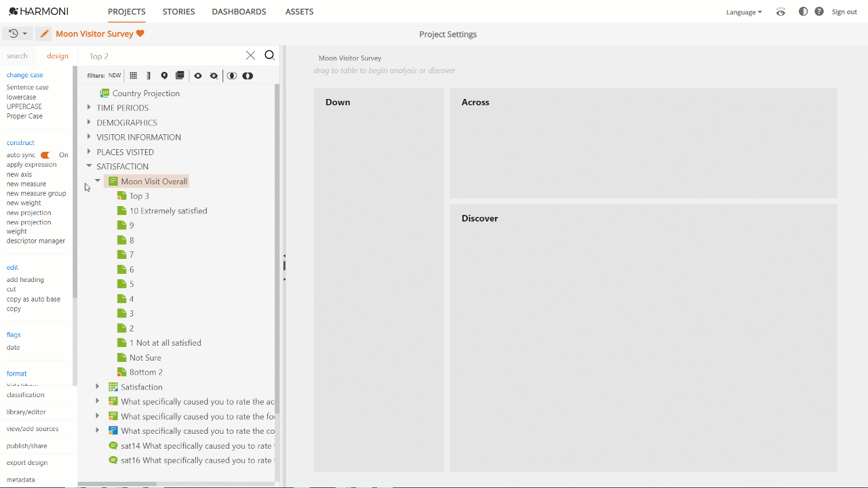The height and width of the screenshot is (488, 868).
Task: Open library/editor panel
Action: point(26,411)
